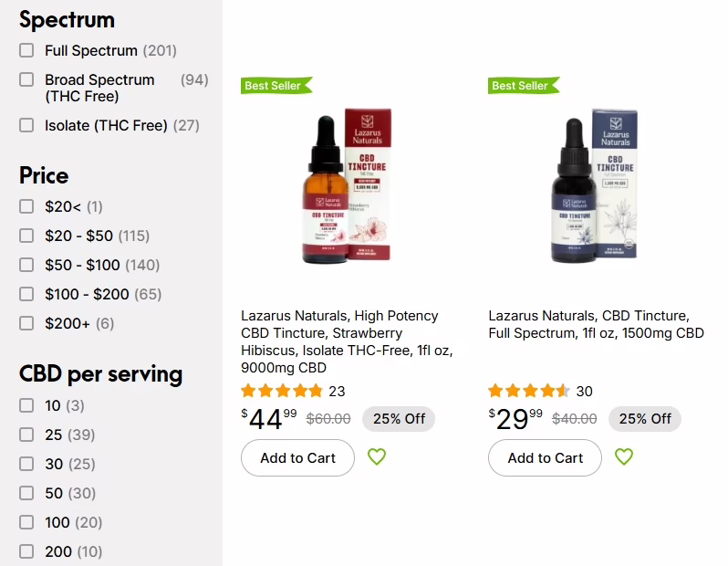Screen dimensions: 728x566
Task: Check the Full Spectrum filter
Action: pos(27,50)
